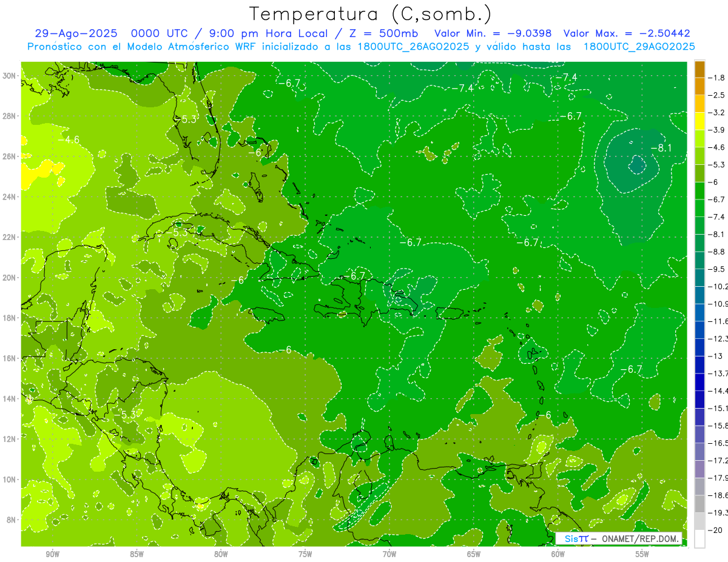Viewport: 728px width, 562px height.
Task: Click the 24N latitude axis label
Action: tap(10, 196)
